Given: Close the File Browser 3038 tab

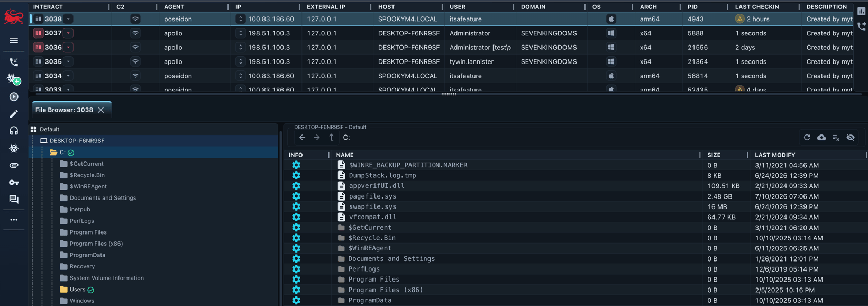Looking at the screenshot, I should (x=101, y=110).
